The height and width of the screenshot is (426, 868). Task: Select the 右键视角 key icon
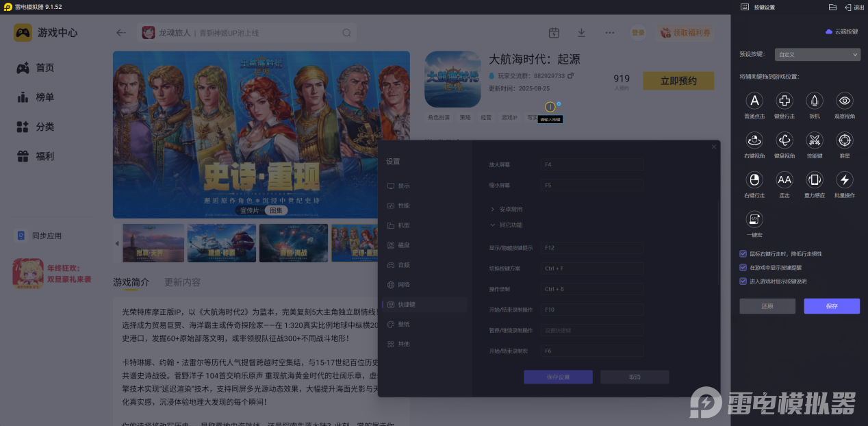click(x=754, y=140)
